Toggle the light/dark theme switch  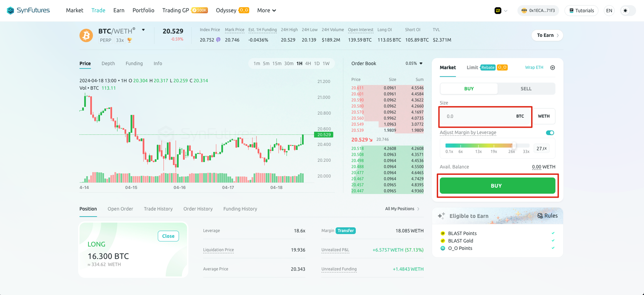626,11
